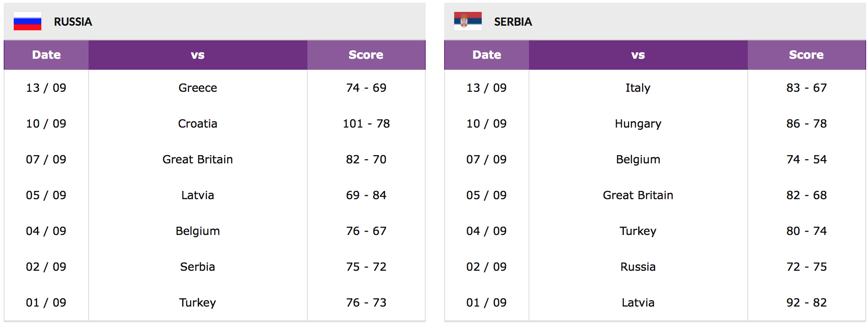Click Italy in Serbia's opponents
Viewport: 868px width, 324px height.
[638, 88]
